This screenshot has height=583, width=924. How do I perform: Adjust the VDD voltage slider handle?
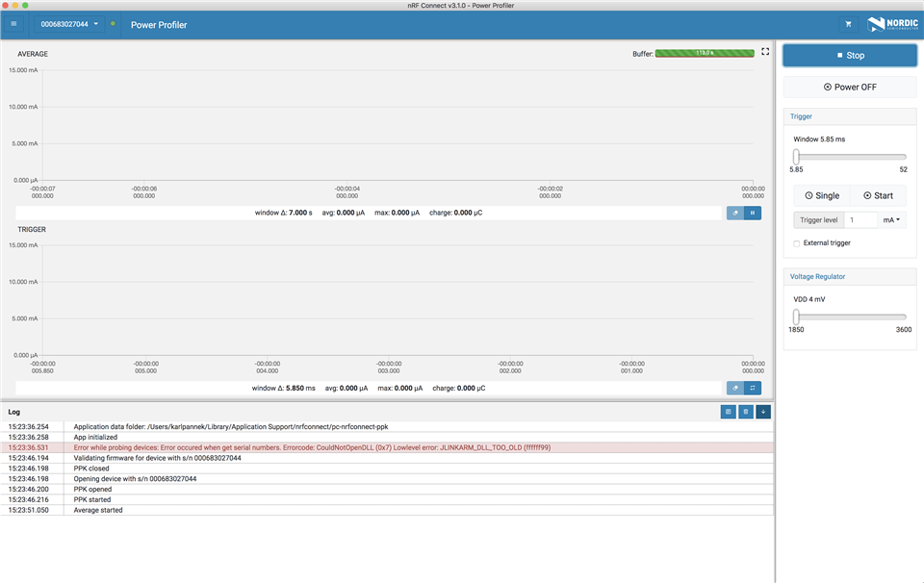tap(796, 317)
